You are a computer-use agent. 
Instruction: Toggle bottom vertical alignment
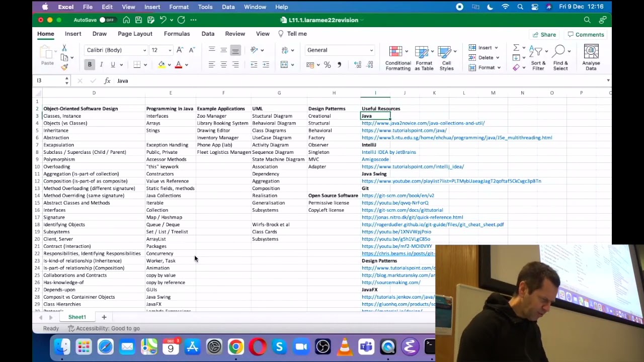pyautogui.click(x=235, y=50)
